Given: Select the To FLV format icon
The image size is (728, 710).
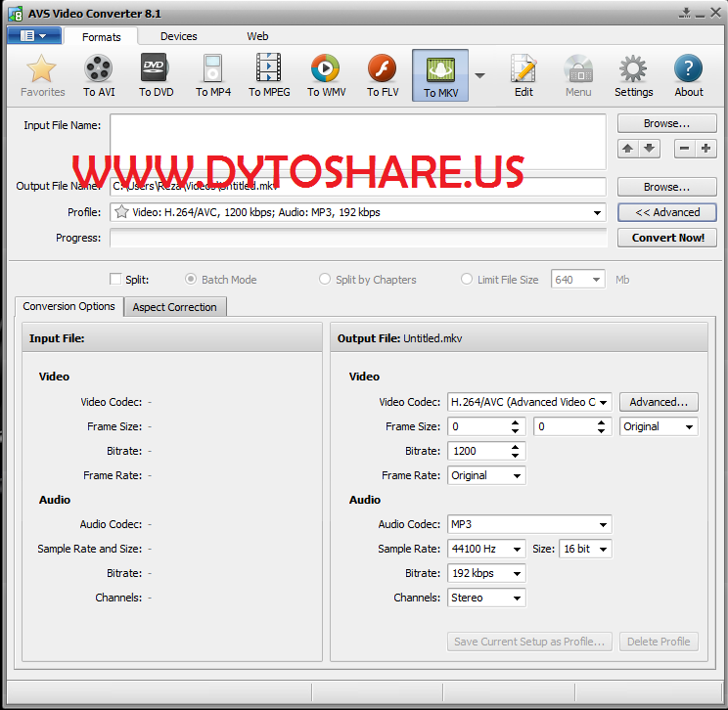Looking at the screenshot, I should click(383, 75).
